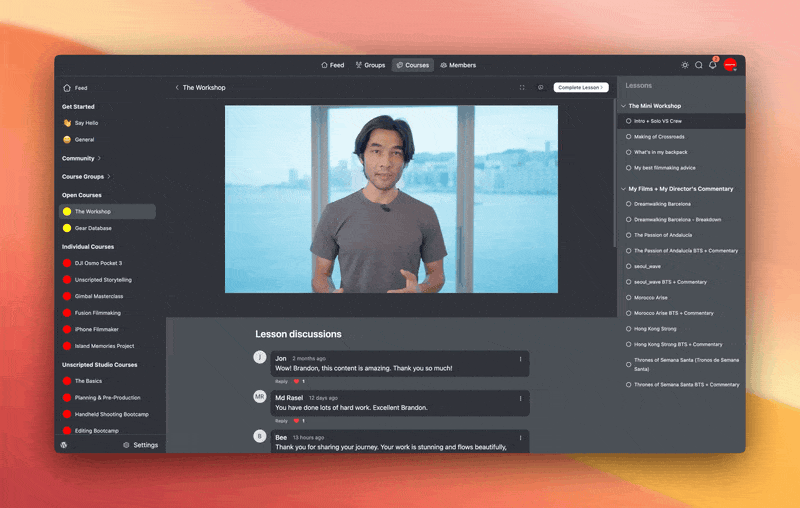Reply to Md Rasel's comment
The image size is (800, 508).
click(x=282, y=421)
